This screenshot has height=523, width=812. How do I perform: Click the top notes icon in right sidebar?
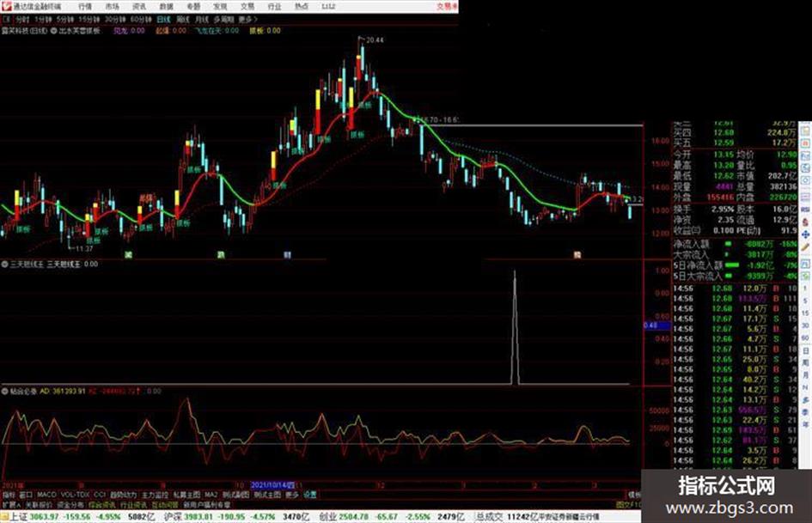point(805,130)
